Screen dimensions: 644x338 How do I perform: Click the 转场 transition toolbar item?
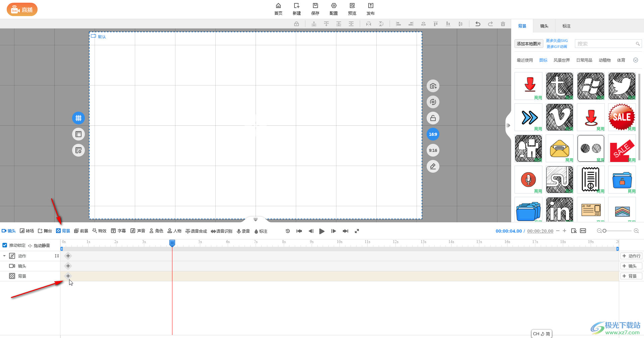(27, 231)
